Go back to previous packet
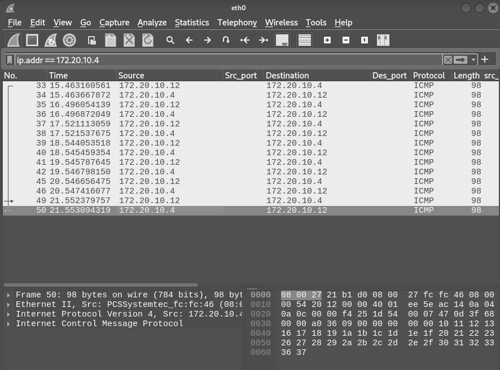This screenshot has height=370, width=500. 189,40
